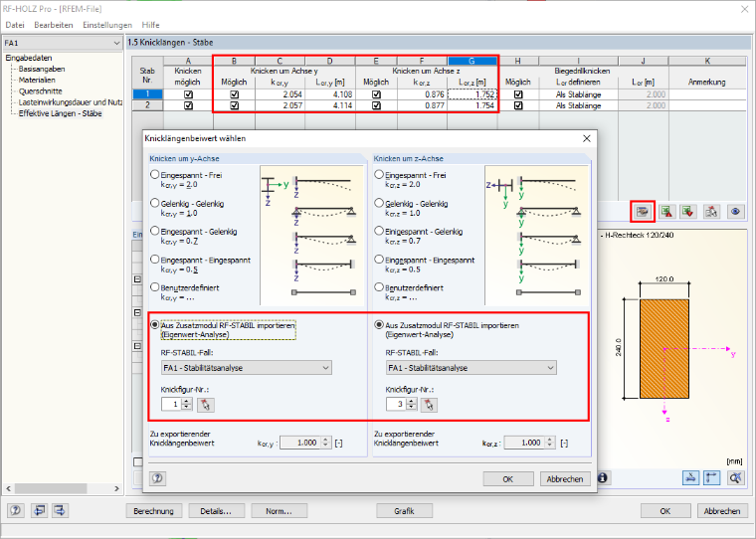Select Basisangaben in the navigator tree
Image resolution: width=756 pixels, height=539 pixels.
42,69
